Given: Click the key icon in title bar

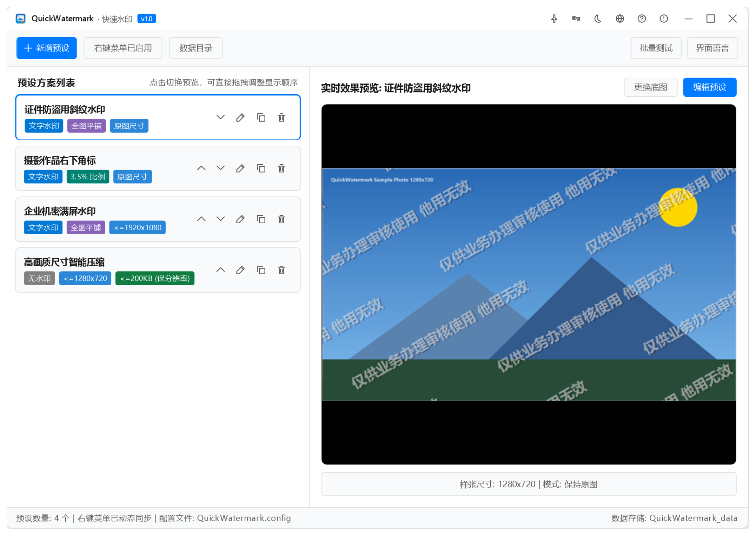Looking at the screenshot, I should point(576,19).
